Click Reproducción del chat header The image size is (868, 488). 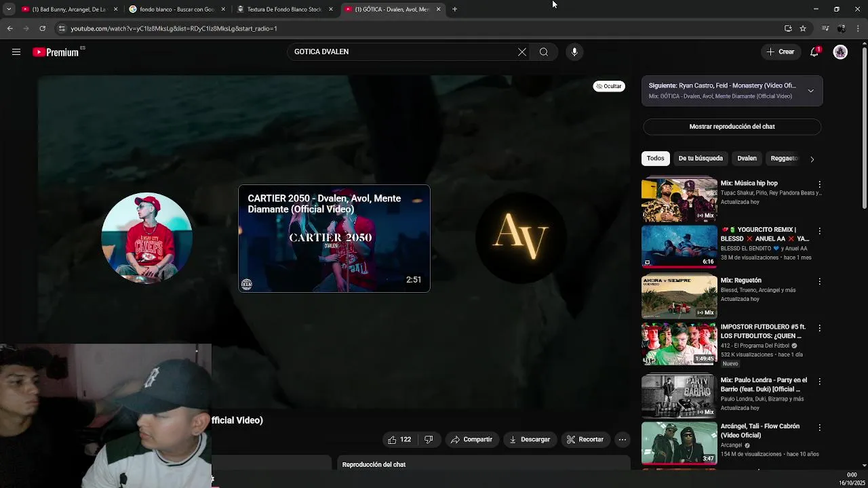point(374,464)
